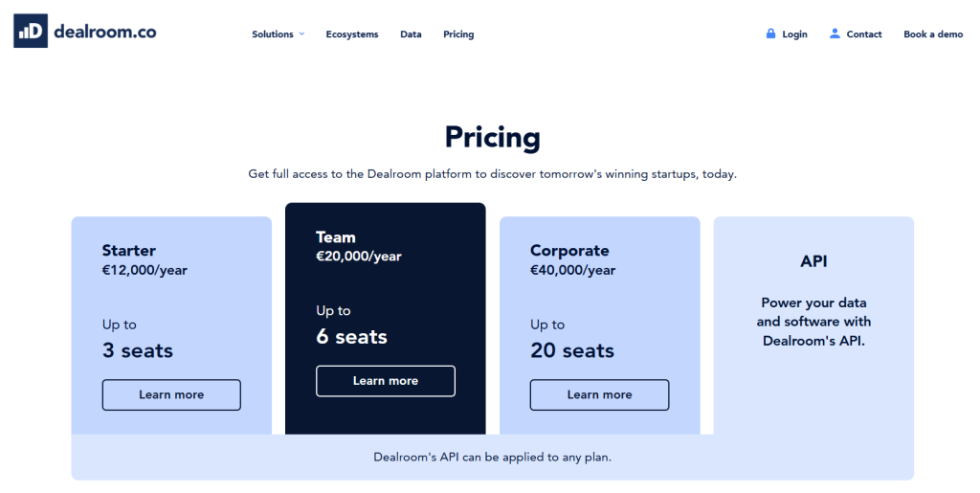980x493 pixels.
Task: Click the person icon beside Contact
Action: coord(835,34)
